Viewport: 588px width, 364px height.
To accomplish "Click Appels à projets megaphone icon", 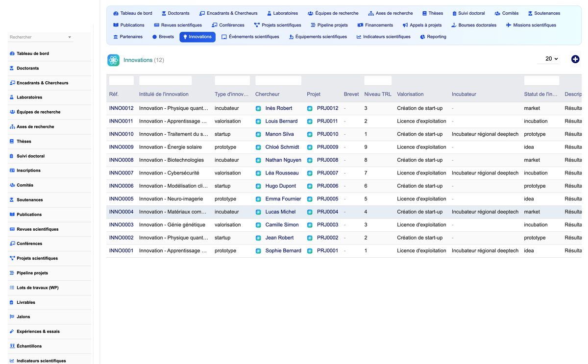I will pos(405,25).
